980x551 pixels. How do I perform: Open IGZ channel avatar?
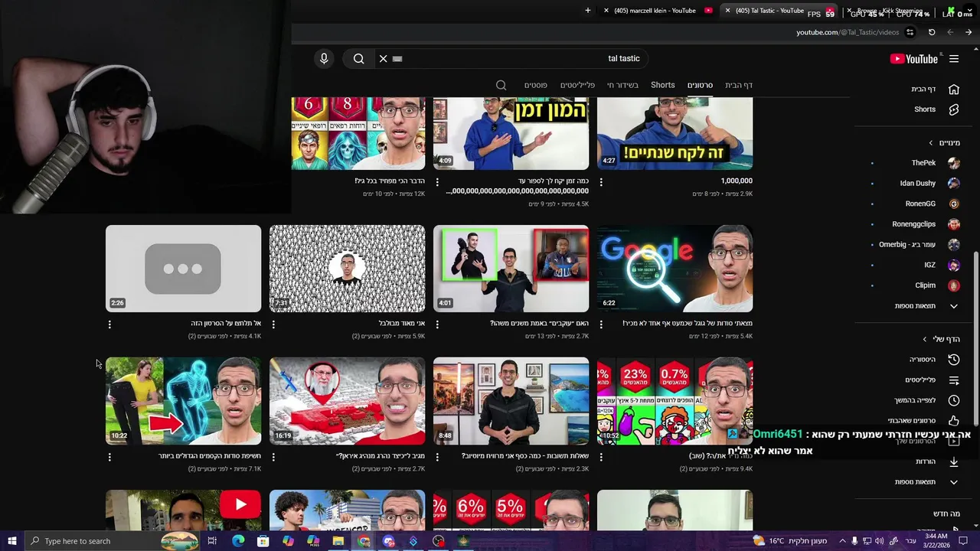click(x=954, y=265)
